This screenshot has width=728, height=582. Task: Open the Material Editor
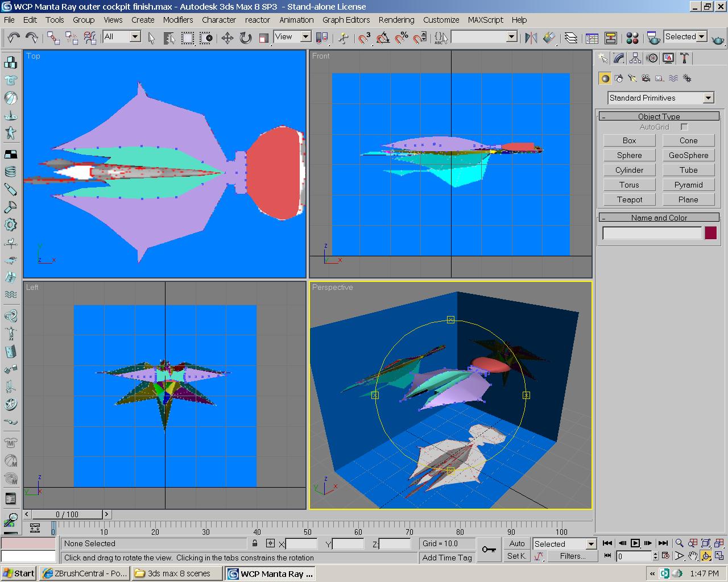pyautogui.click(x=631, y=37)
